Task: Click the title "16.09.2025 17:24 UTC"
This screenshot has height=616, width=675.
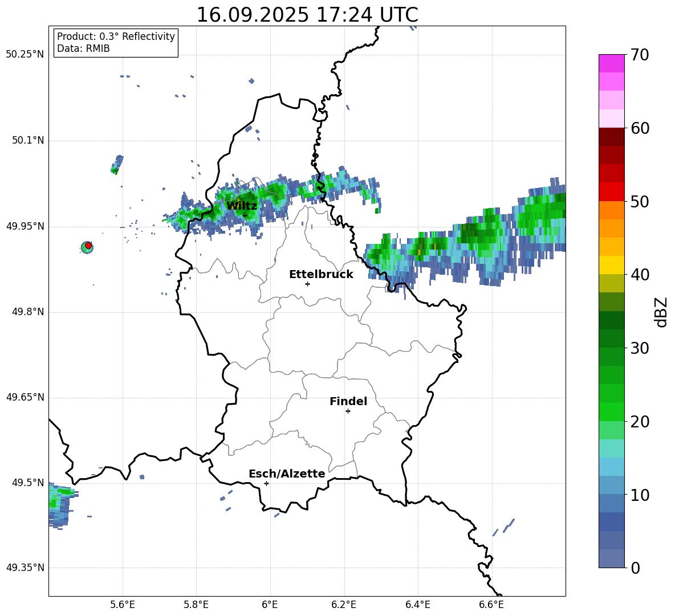Action: coord(307,15)
